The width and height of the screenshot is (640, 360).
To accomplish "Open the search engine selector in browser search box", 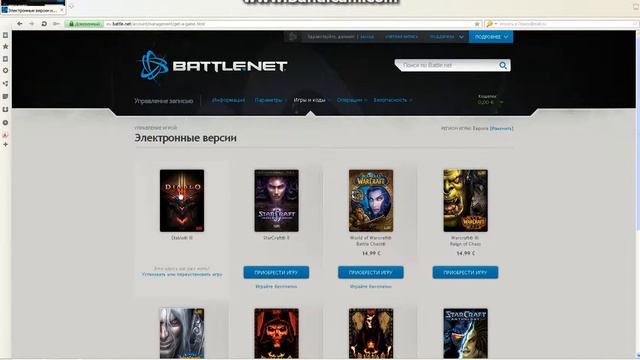I will click(x=491, y=24).
